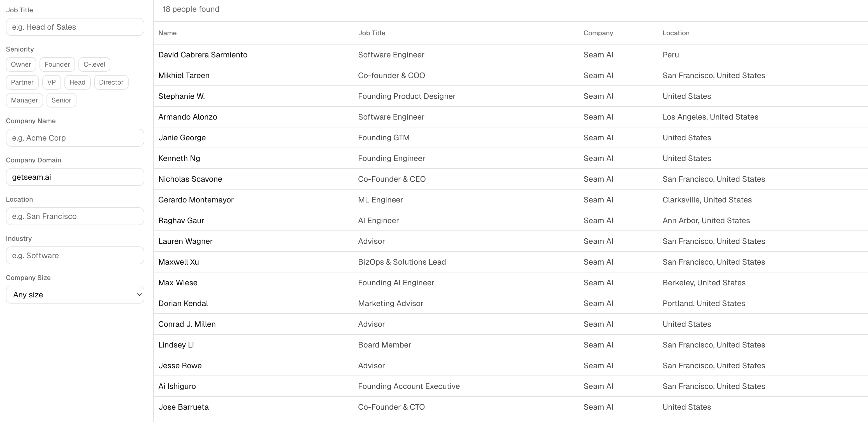Open the Nicholas Scavone row
This screenshot has width=868, height=422.
point(190,179)
